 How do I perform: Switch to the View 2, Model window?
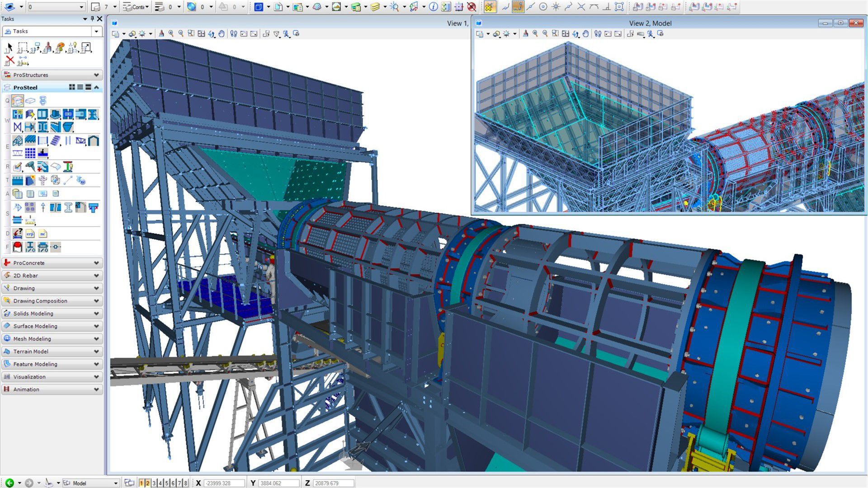click(x=651, y=23)
